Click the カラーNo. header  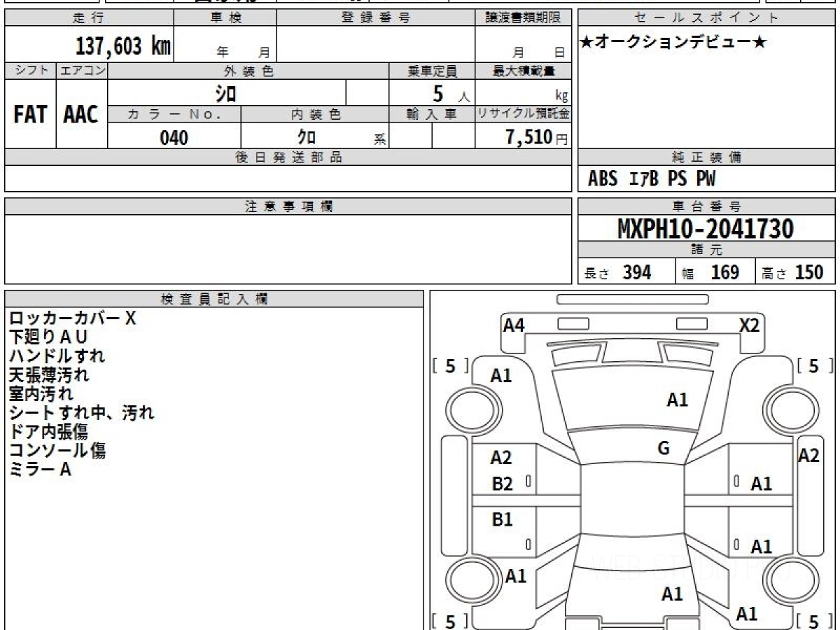pos(174,115)
